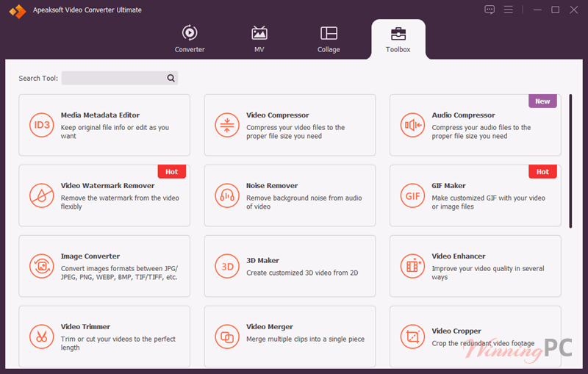Open Noise Remover title
The width and height of the screenshot is (588, 374).
[272, 185]
